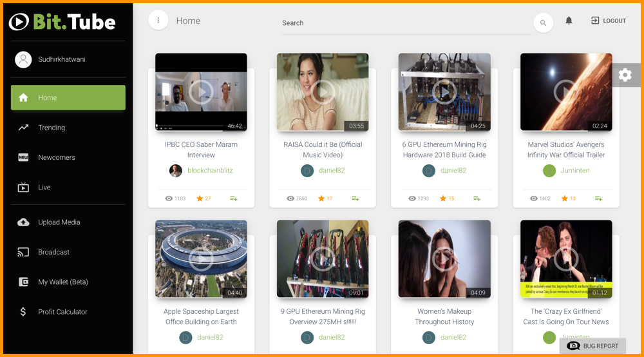Image resolution: width=644 pixels, height=357 pixels.
Task: Play the Crazy Ex Girlfriend news video
Action: (566, 259)
